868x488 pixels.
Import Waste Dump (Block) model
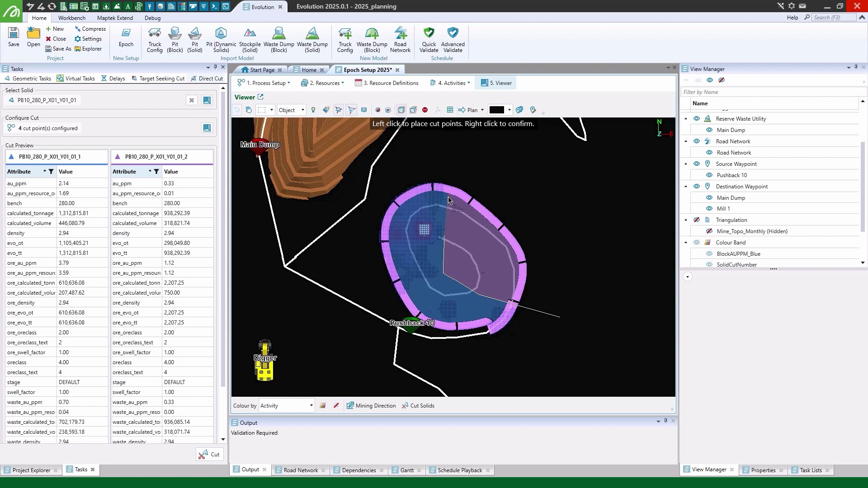(x=279, y=40)
